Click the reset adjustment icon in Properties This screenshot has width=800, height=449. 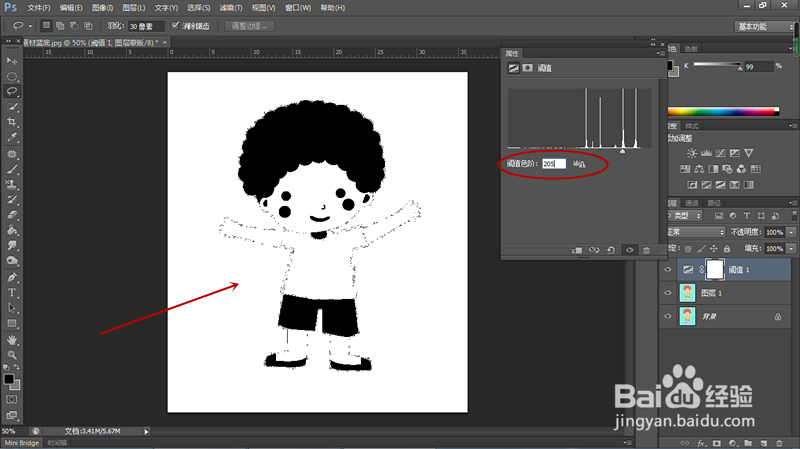611,250
